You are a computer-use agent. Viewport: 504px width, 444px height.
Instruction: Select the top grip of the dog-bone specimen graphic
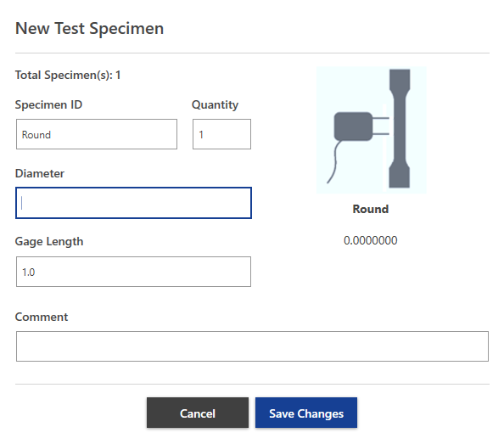click(400, 80)
